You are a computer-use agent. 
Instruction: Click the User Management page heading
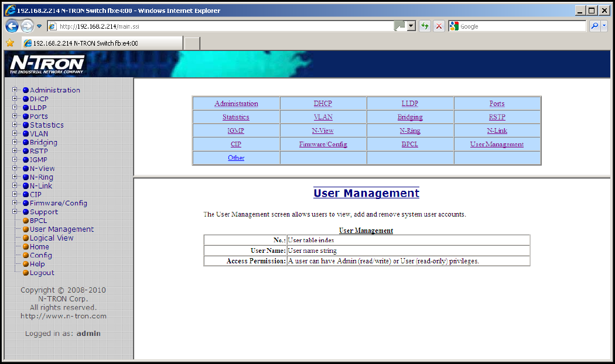click(366, 193)
